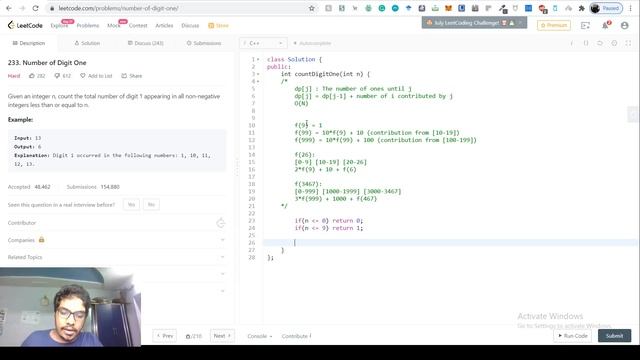Viewport: 640px width, 360px height.
Task: Open the Articles menu item
Action: (164, 25)
